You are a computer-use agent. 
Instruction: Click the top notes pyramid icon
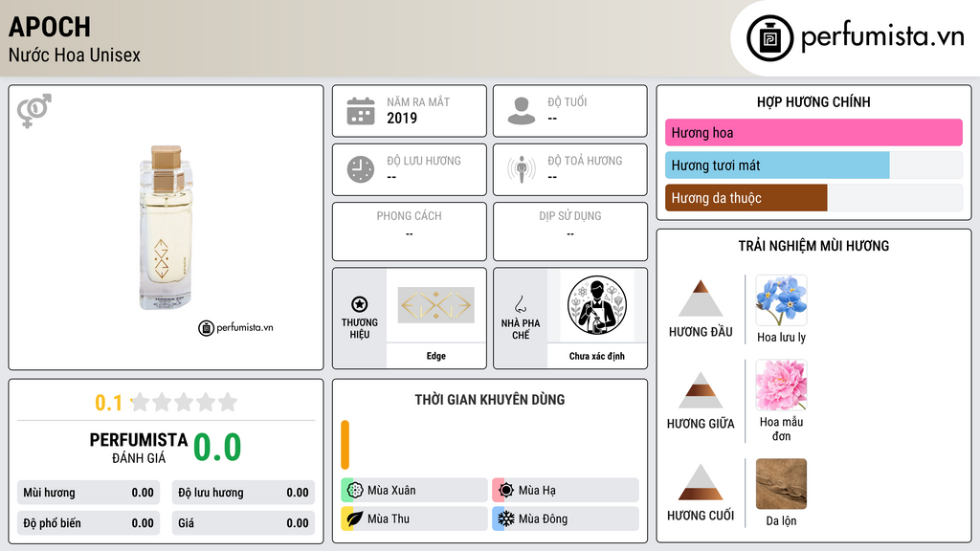click(x=701, y=298)
